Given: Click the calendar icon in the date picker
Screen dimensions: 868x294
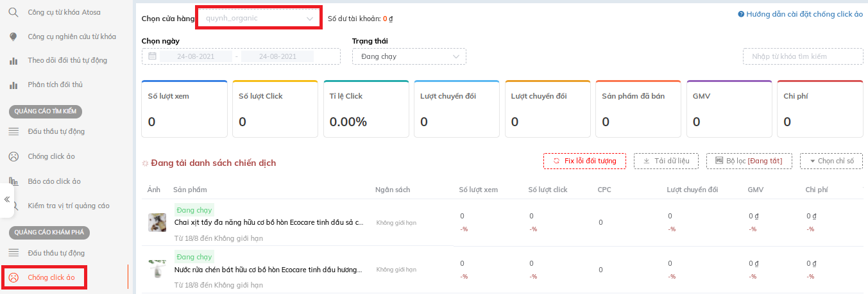Looking at the screenshot, I should click(152, 56).
